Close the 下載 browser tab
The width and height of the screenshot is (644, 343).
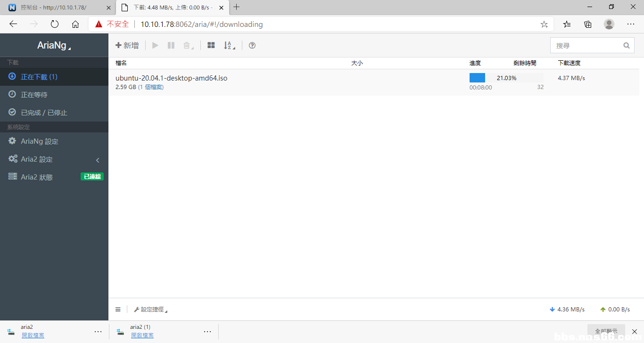coord(221,8)
